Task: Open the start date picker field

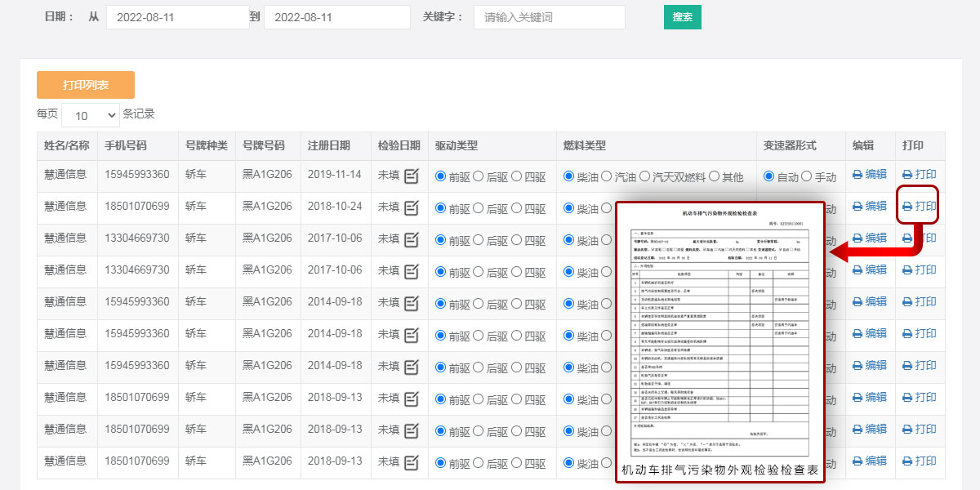Action: [x=177, y=17]
